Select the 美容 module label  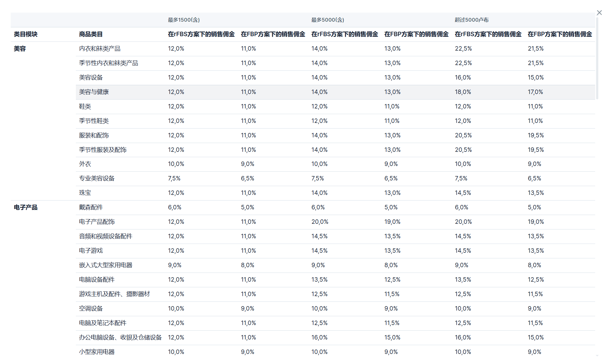20,49
